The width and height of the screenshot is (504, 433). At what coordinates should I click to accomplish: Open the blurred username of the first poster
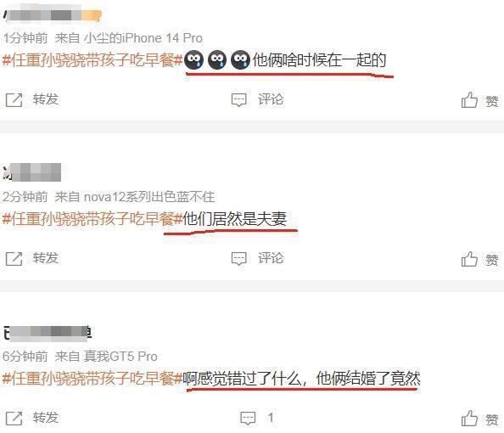(x=53, y=15)
